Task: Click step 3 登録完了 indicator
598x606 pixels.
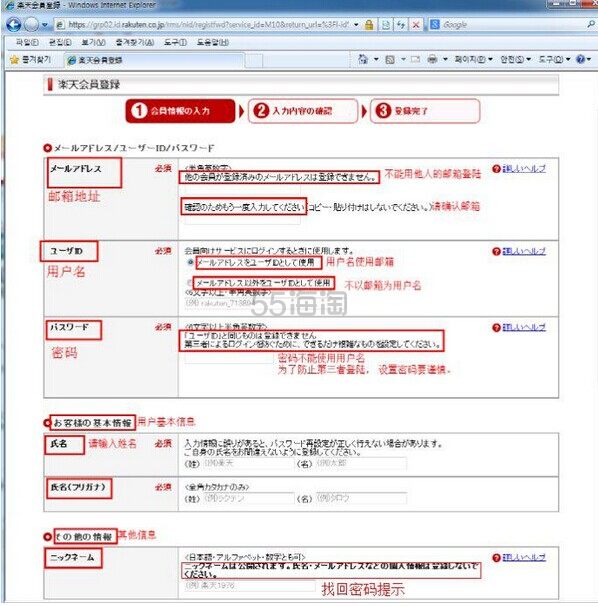Action: [425, 111]
